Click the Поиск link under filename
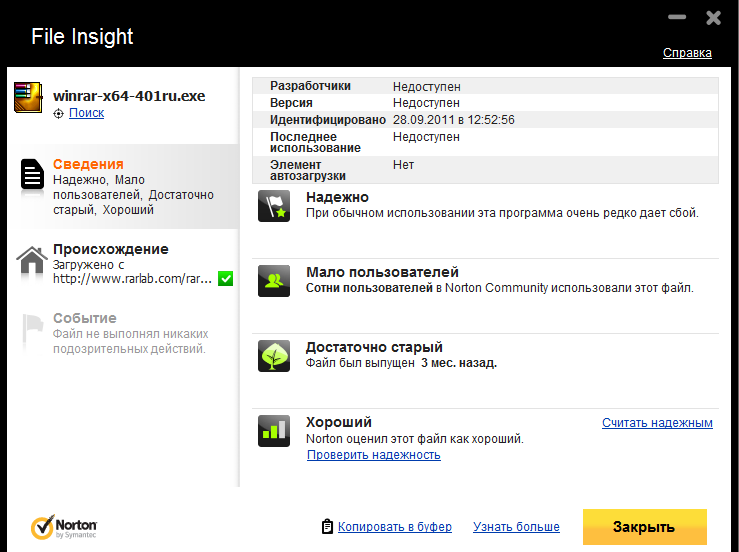Image resolution: width=739 pixels, height=552 pixels. point(86,113)
